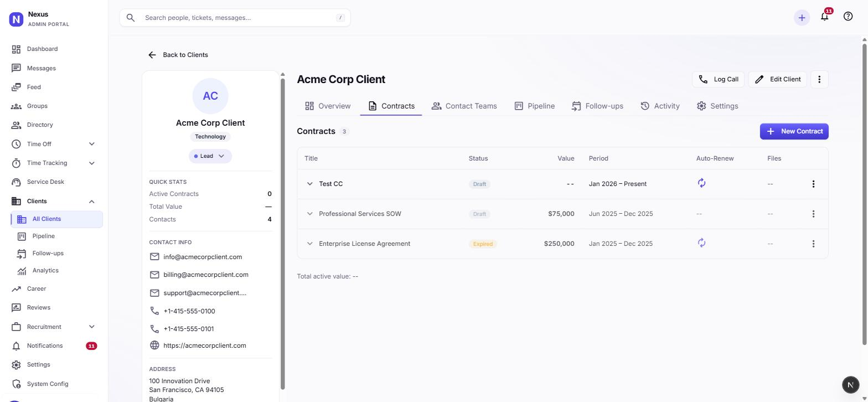Open Follow-ups under Clients in sidebar
Screen dimensions: 868x402
click(x=57, y=253)
